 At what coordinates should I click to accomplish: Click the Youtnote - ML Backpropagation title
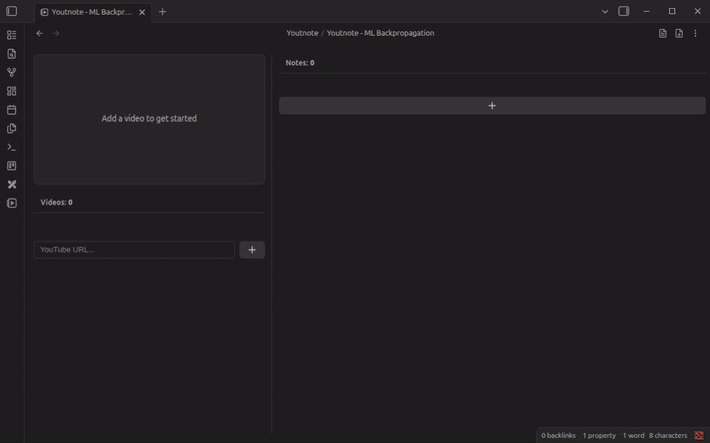pyautogui.click(x=380, y=33)
